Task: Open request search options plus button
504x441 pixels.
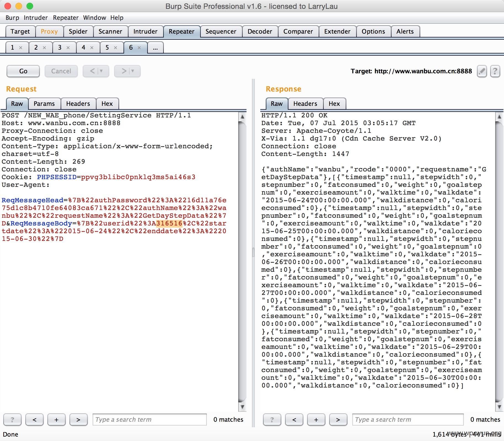Action: click(x=56, y=420)
